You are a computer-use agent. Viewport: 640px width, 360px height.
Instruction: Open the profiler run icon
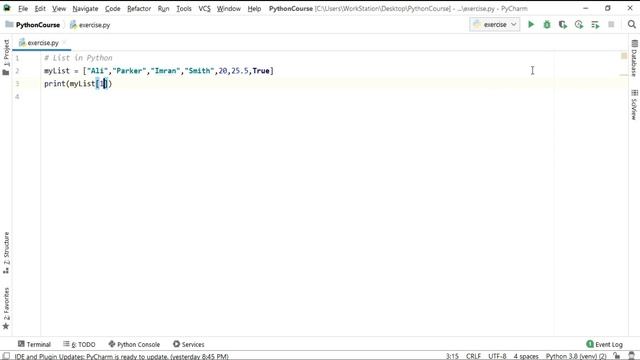pyautogui.click(x=579, y=24)
